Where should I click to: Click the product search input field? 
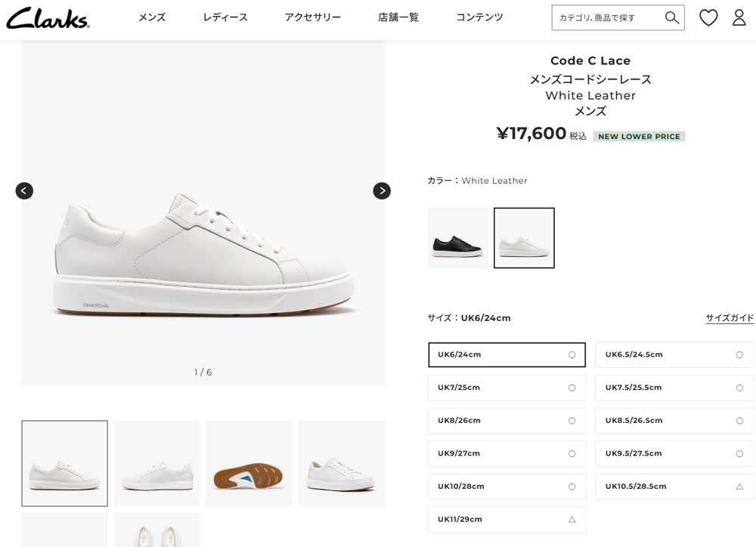pyautogui.click(x=608, y=18)
